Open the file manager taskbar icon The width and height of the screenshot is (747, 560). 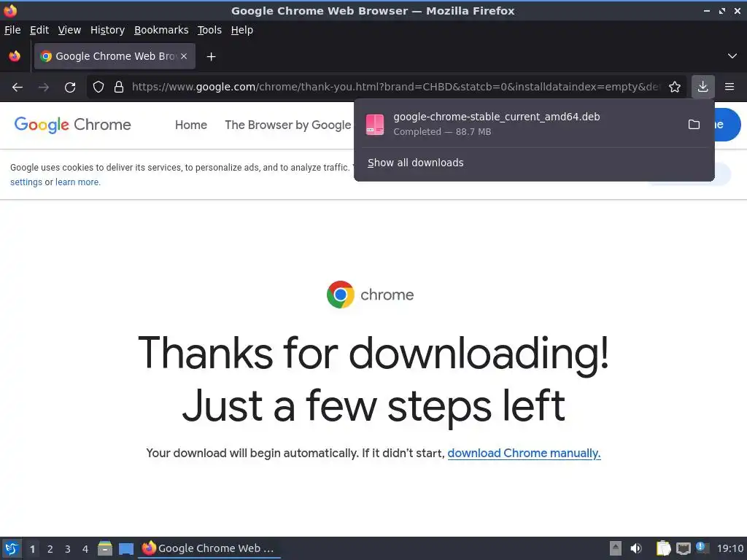105,548
